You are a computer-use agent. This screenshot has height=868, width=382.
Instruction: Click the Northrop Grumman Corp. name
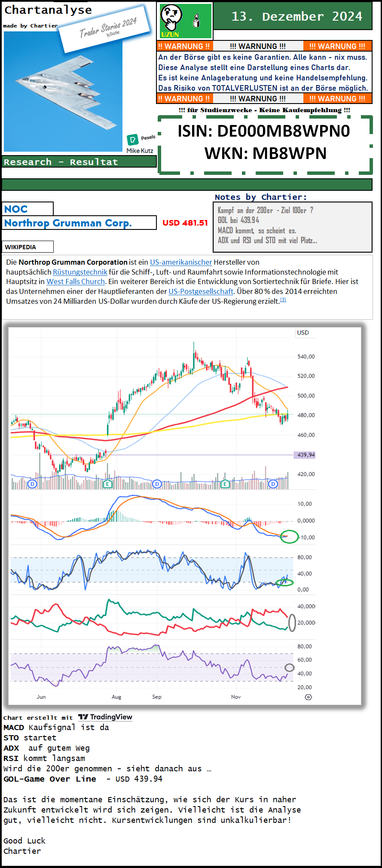point(68,223)
